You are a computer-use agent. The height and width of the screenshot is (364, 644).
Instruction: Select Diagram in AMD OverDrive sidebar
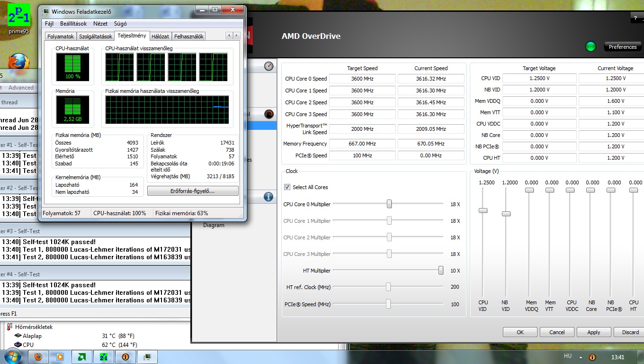pos(214,225)
